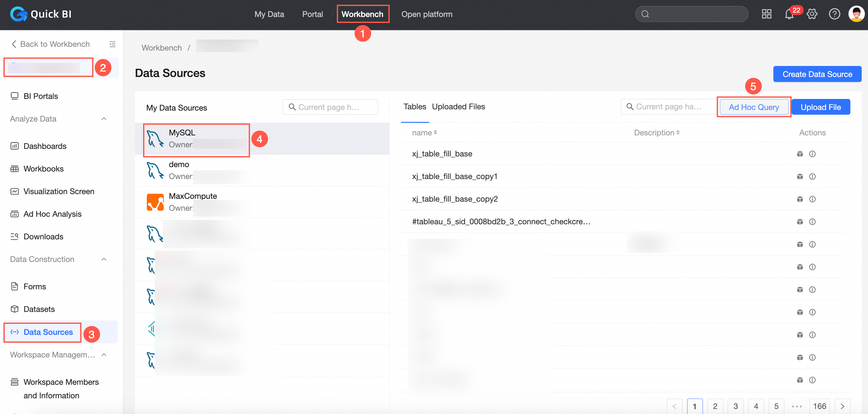Click the dataset cube icon for xj_table_fill_base
The height and width of the screenshot is (414, 868).
click(800, 154)
